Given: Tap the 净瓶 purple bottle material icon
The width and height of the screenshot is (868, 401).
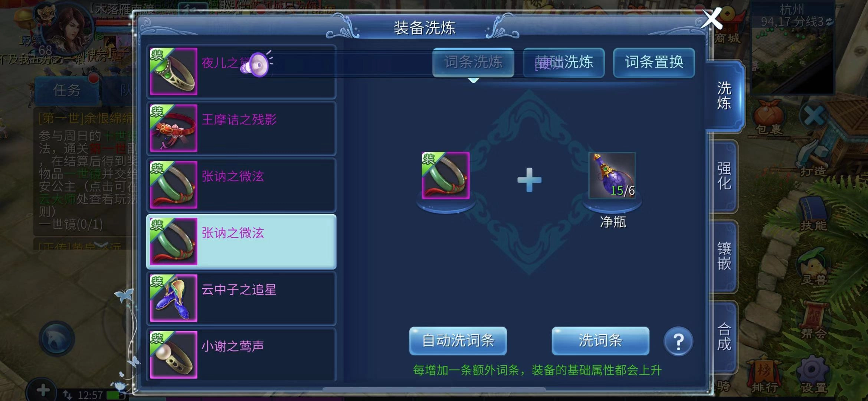Looking at the screenshot, I should (612, 175).
